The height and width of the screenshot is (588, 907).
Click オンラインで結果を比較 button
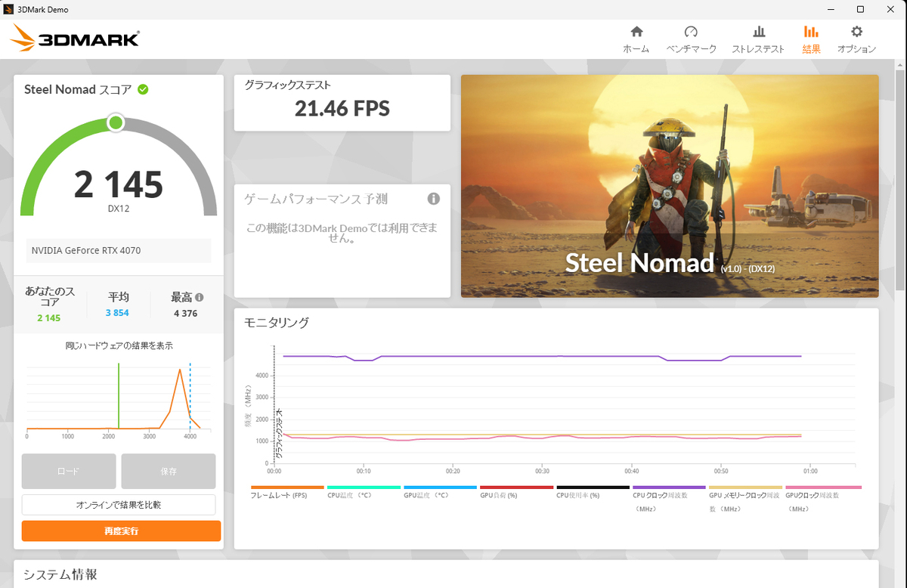pyautogui.click(x=119, y=505)
